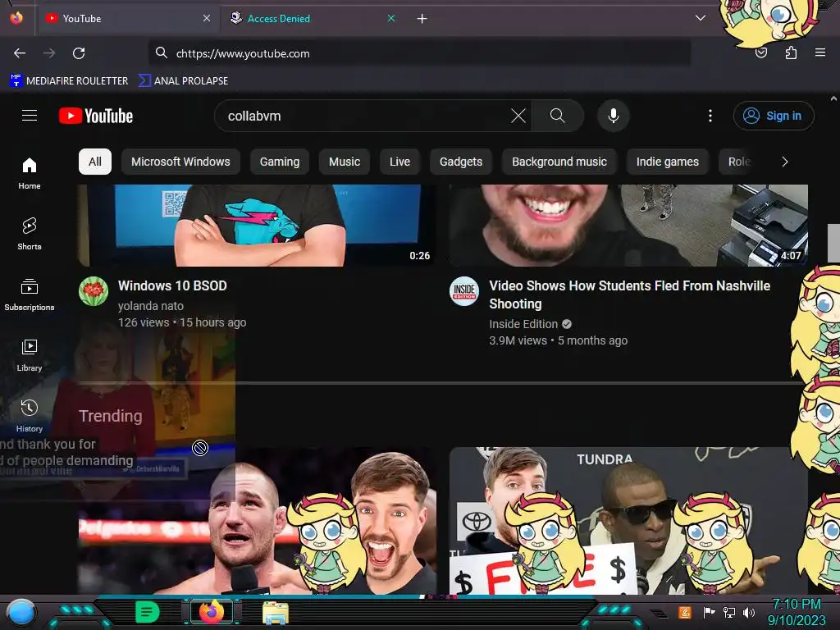Go back in Firefox
Image resolution: width=840 pixels, height=630 pixels.
tap(20, 53)
